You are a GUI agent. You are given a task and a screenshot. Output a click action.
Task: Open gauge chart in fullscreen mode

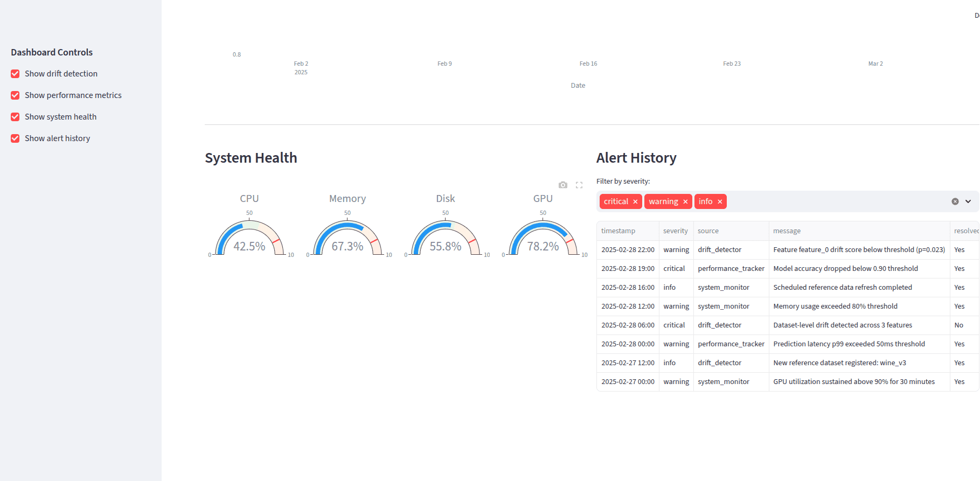579,185
